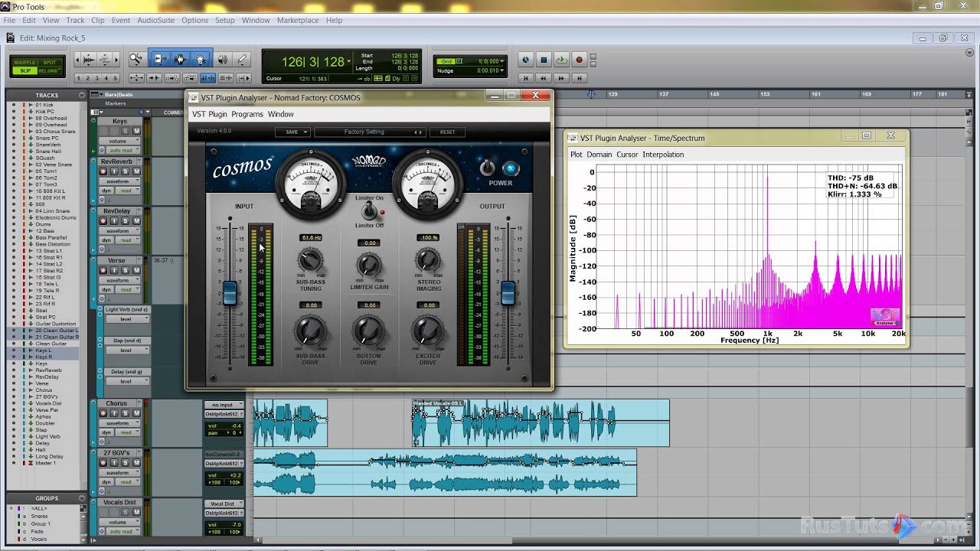
Task: Select the Zoomer tool
Action: coord(138,59)
